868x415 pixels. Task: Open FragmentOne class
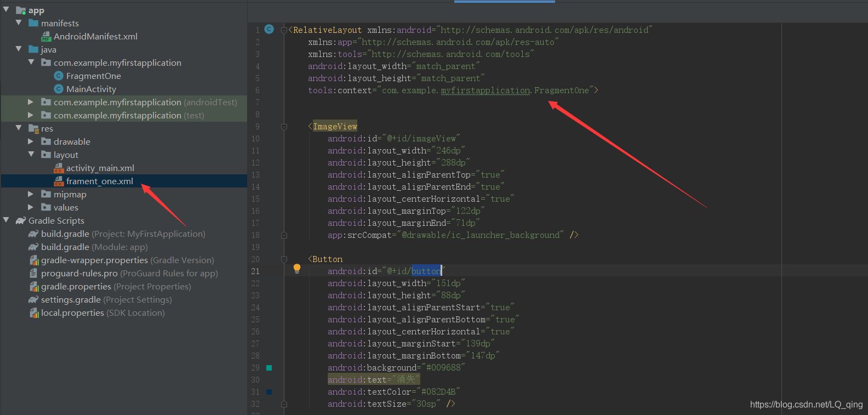point(94,76)
